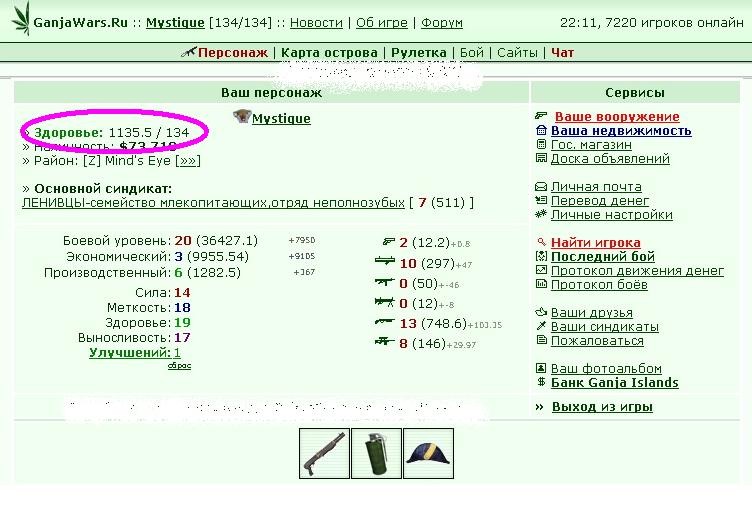Click envelope icon next to Личная почта
Screen dimensions: 752x512
click(541, 186)
